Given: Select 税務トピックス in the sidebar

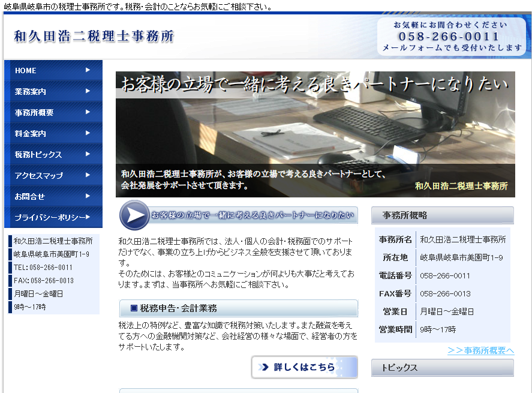Looking at the screenshot, I should (53, 154).
